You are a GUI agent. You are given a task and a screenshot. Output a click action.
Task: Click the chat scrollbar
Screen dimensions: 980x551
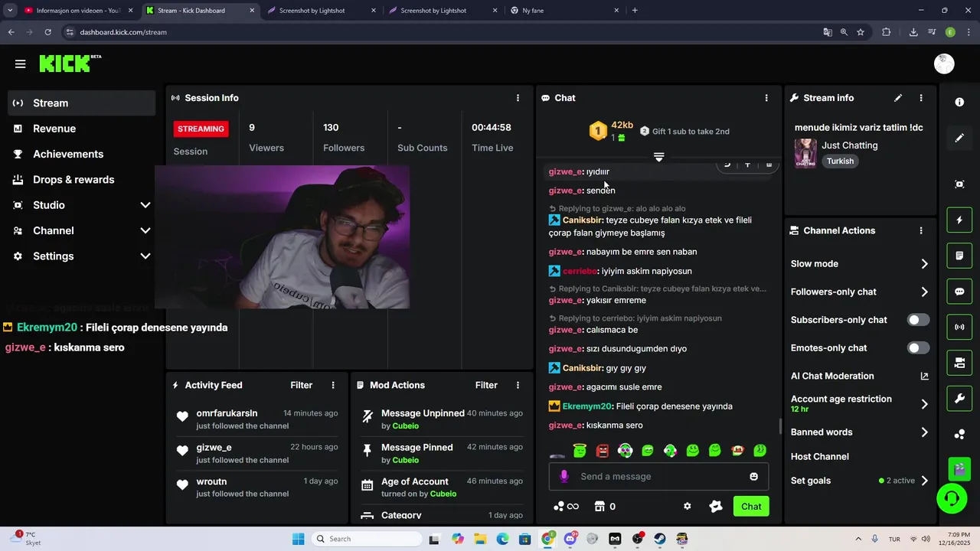pyautogui.click(x=780, y=425)
